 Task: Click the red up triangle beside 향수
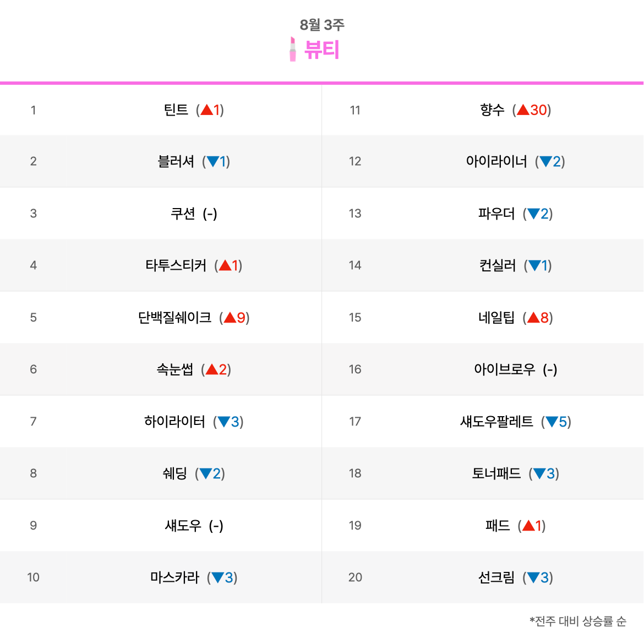point(523,110)
